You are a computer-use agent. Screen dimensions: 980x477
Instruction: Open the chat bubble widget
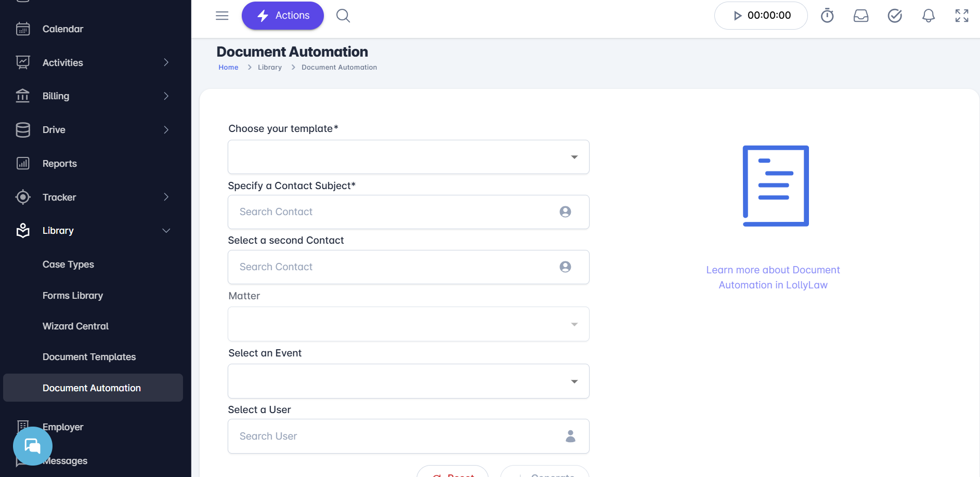click(x=33, y=446)
